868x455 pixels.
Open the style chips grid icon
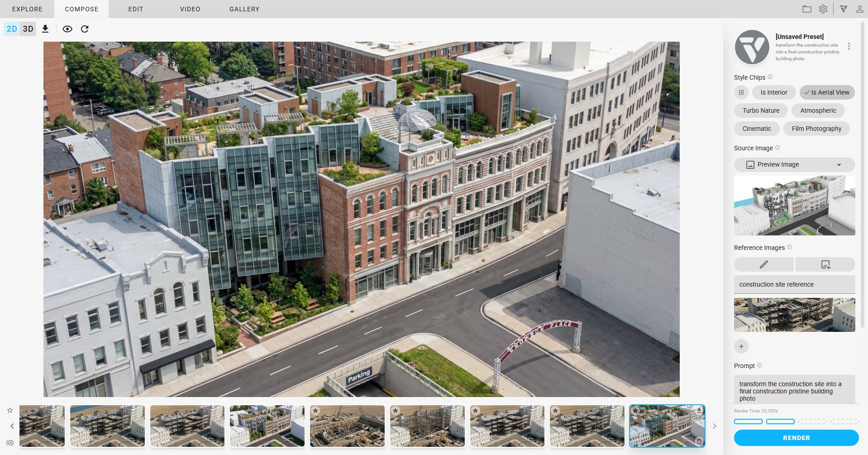pos(741,92)
